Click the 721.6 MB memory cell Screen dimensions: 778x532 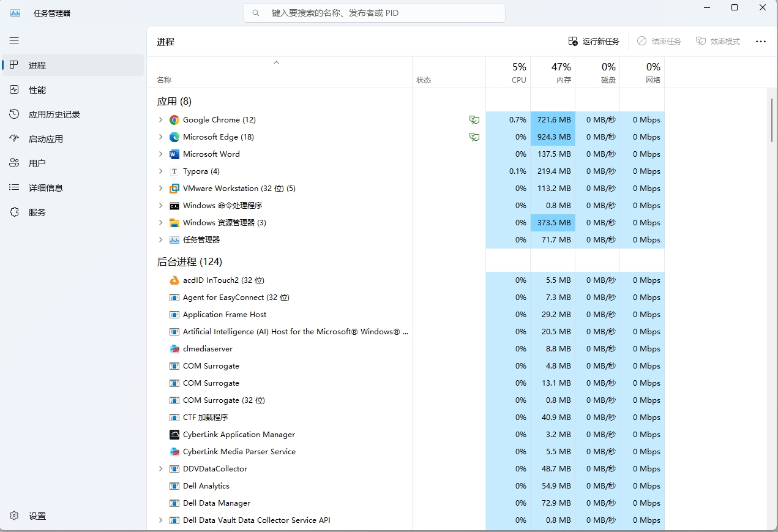click(553, 120)
